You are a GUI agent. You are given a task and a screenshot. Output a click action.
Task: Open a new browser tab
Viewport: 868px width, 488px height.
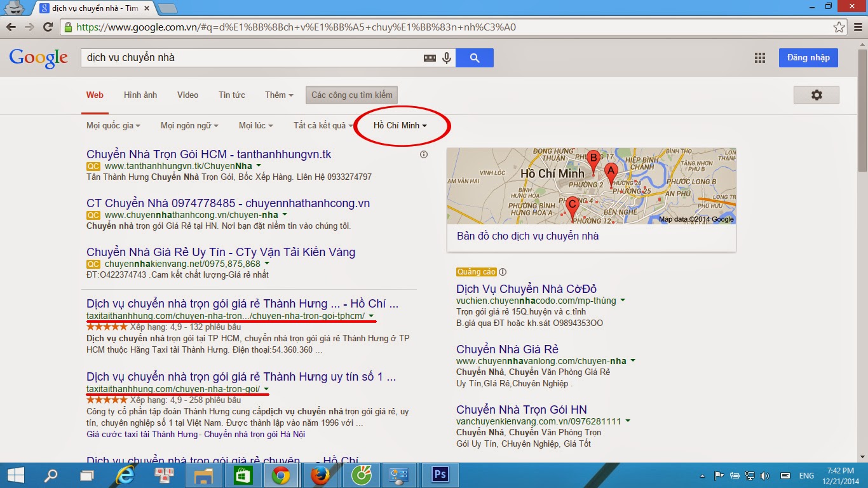(167, 8)
